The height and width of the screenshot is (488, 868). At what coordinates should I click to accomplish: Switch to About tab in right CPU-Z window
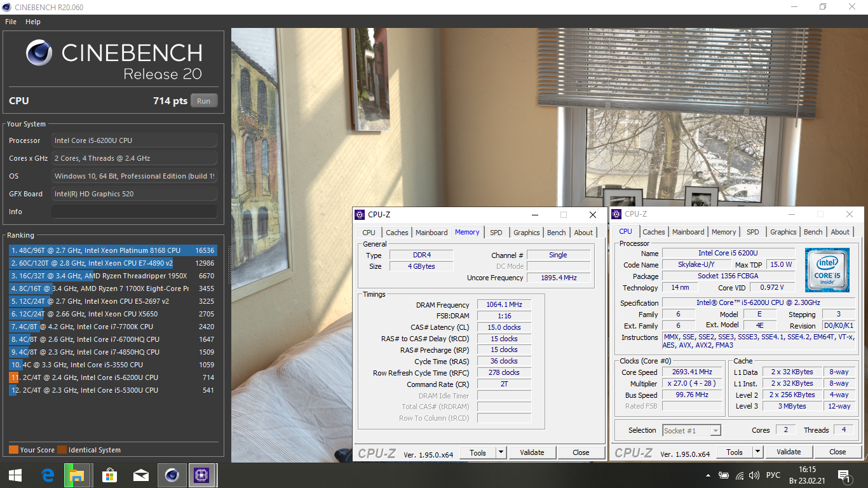[x=840, y=232]
